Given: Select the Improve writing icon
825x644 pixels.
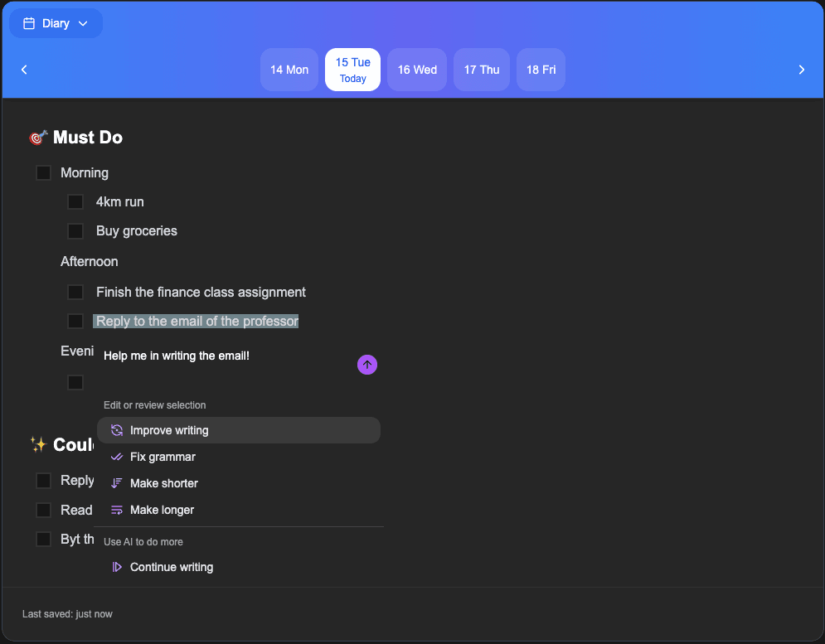Looking at the screenshot, I should [x=116, y=429].
